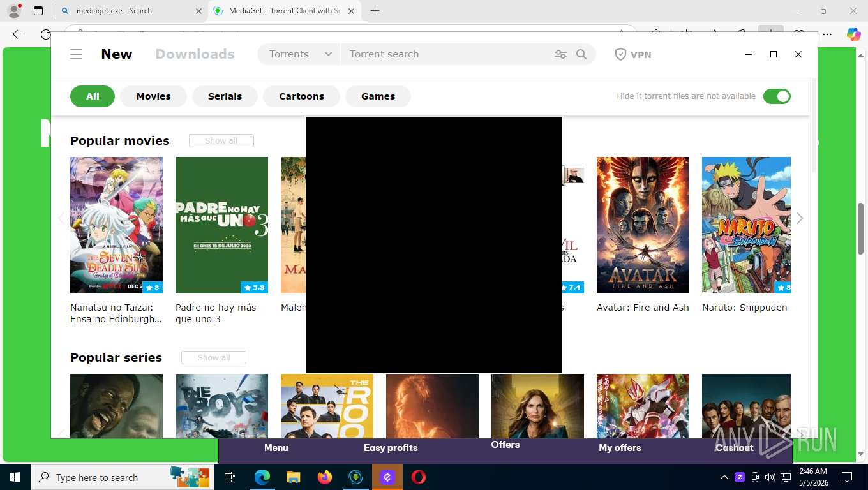Open the MediaGet hamburger menu
Viewport: 868px width, 490px height.
[76, 54]
